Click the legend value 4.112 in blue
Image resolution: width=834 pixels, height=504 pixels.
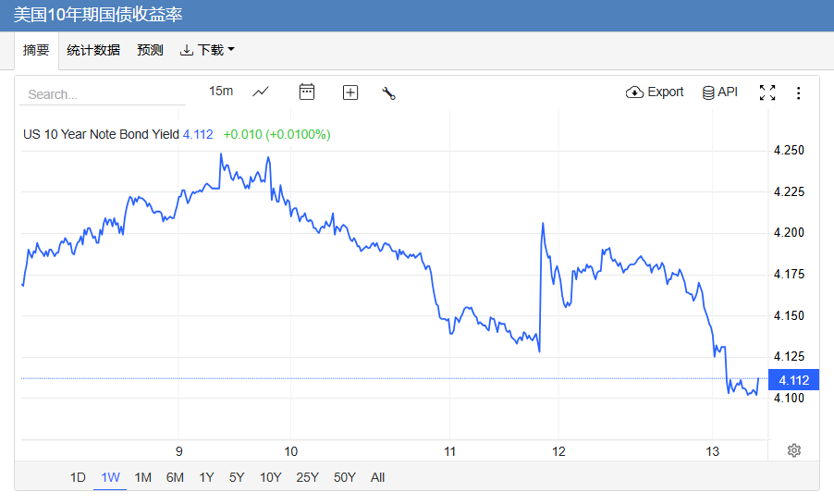pyautogui.click(x=198, y=134)
